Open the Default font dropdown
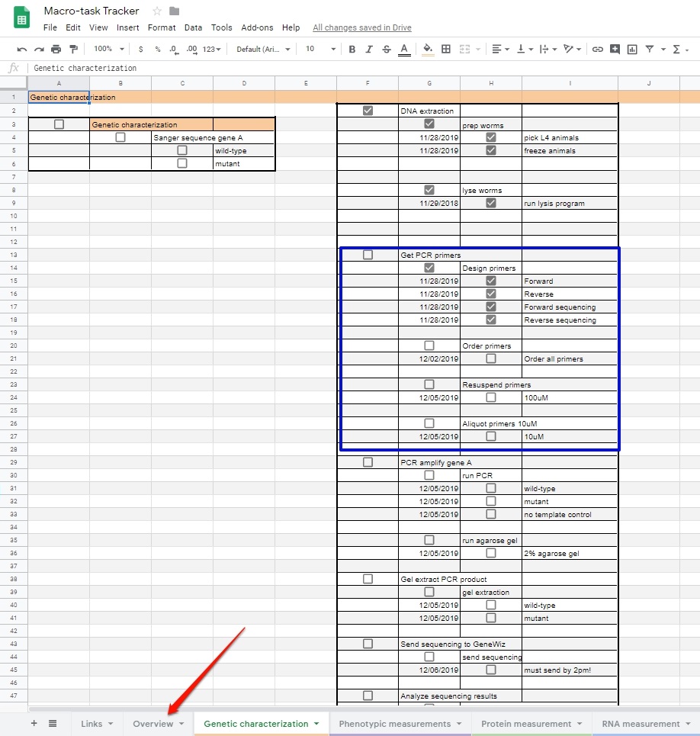700x736 pixels. [x=263, y=49]
